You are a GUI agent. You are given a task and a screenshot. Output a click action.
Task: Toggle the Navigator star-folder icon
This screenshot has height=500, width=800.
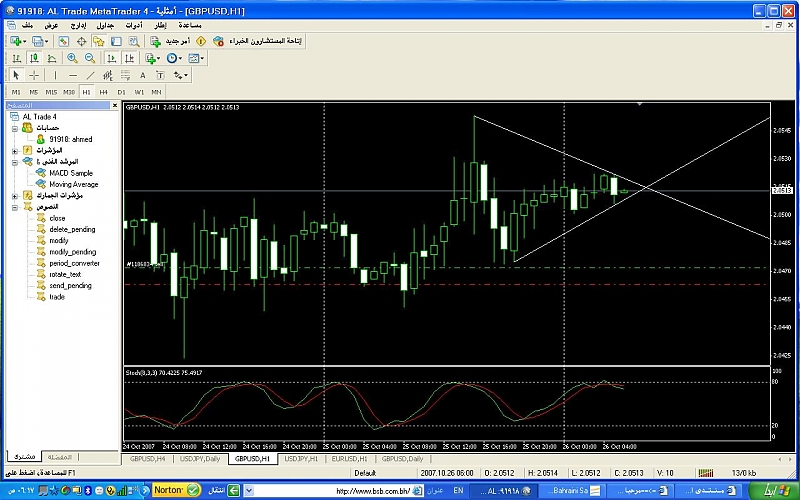pyautogui.click(x=98, y=41)
